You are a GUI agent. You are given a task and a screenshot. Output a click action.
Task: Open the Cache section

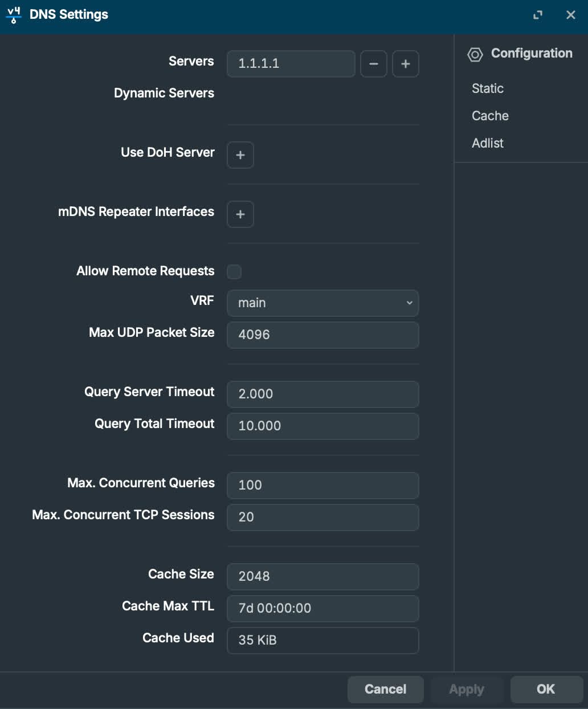point(490,116)
